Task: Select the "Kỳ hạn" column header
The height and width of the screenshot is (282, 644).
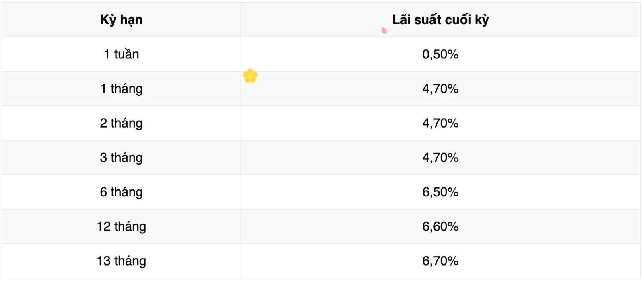Action: click(121, 20)
